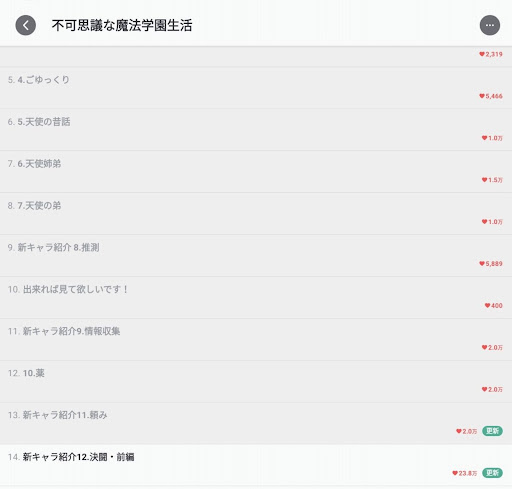Click the 2.0万 heart on chapter 13 row
This screenshot has width=512, height=489.
click(x=466, y=432)
